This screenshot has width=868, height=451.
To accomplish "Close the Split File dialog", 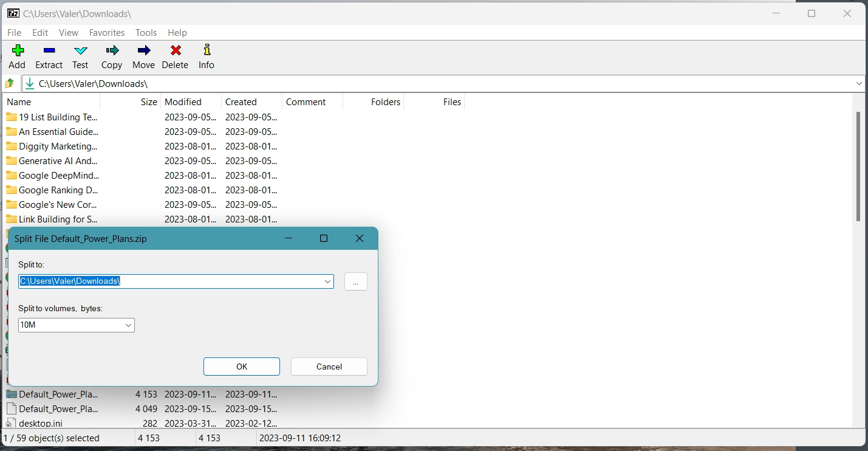I will point(360,238).
